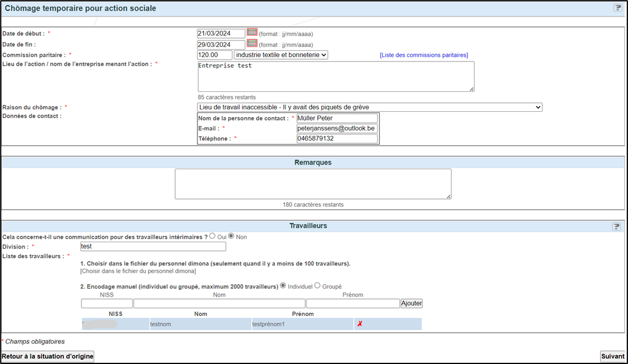Click the '85 caractères restants' text
The width and height of the screenshot is (628, 364).
point(227,97)
